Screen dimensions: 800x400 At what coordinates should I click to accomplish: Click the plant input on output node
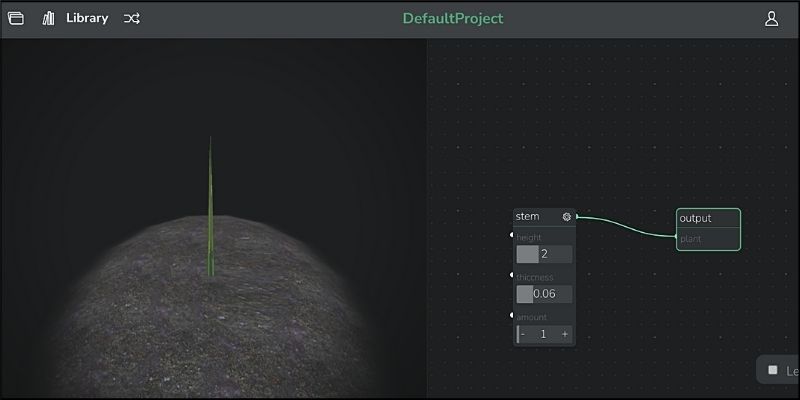coord(676,237)
